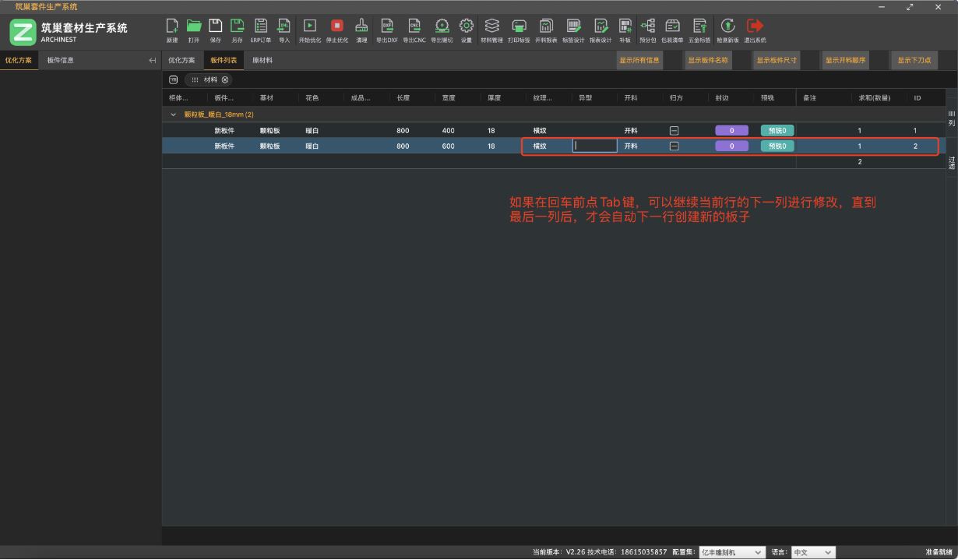Click the red 退出系统 exit icon
Viewport: 958px width, 560px height.
(754, 27)
